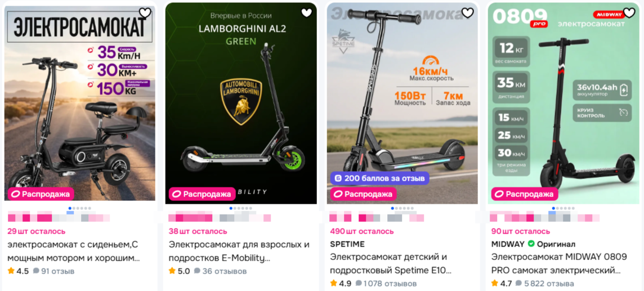Click star rating 4.5 on first product
644x291 pixels.
(19, 271)
